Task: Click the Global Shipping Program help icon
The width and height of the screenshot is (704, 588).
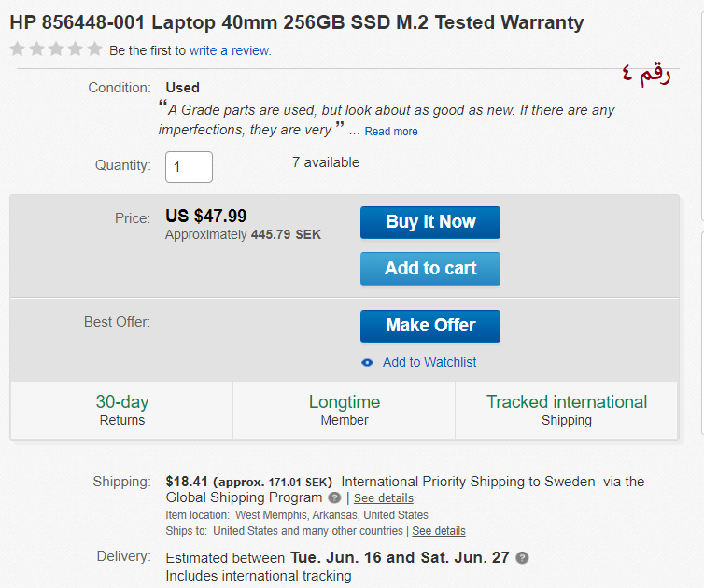Action: click(x=334, y=498)
